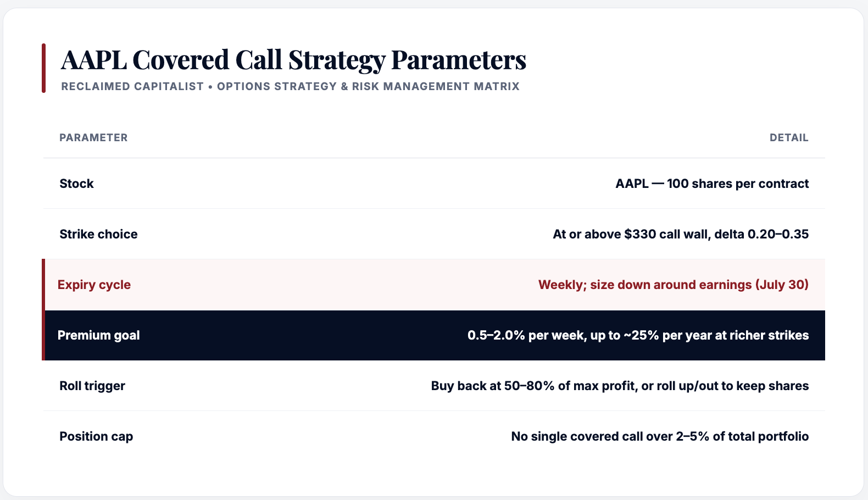The image size is (868, 500).
Task: Click the pink Expiry cycle row background
Action: pyautogui.click(x=434, y=285)
